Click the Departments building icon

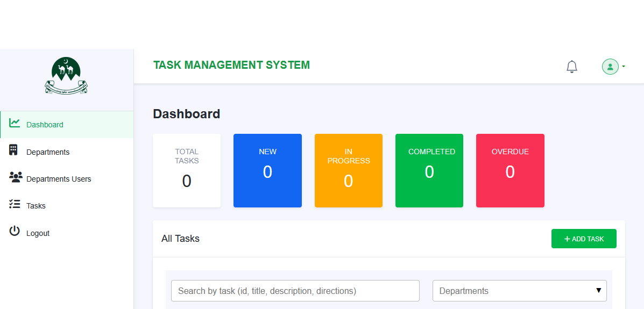click(x=14, y=150)
